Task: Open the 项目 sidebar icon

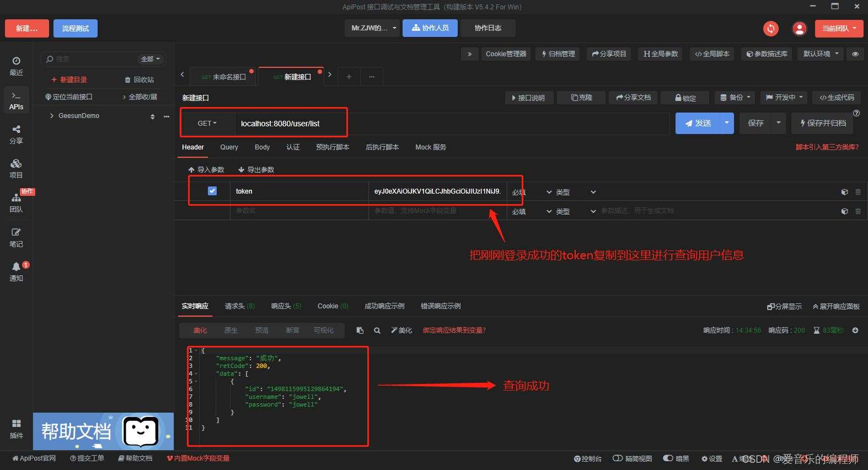Action: click(x=16, y=168)
